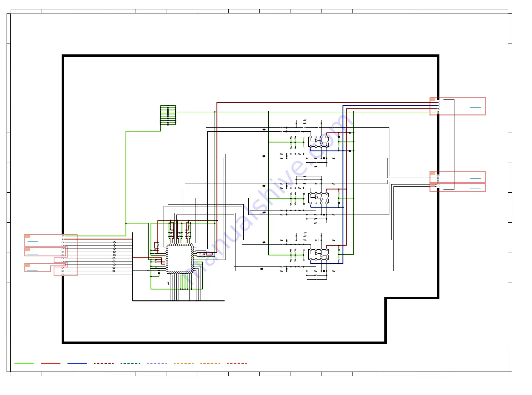The height and width of the screenshot is (395, 532).
Task: Select the light green solid legend line
Action: pyautogui.click(x=24, y=363)
